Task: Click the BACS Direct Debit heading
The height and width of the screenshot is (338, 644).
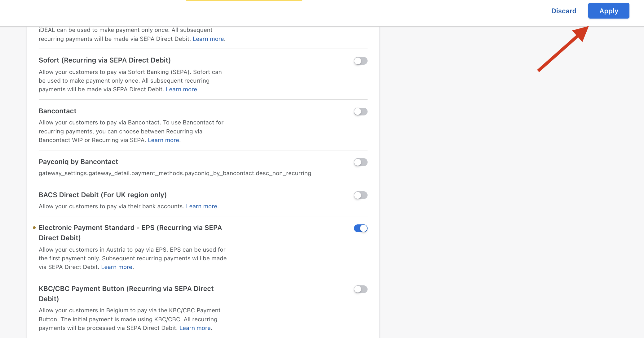Action: pos(102,195)
